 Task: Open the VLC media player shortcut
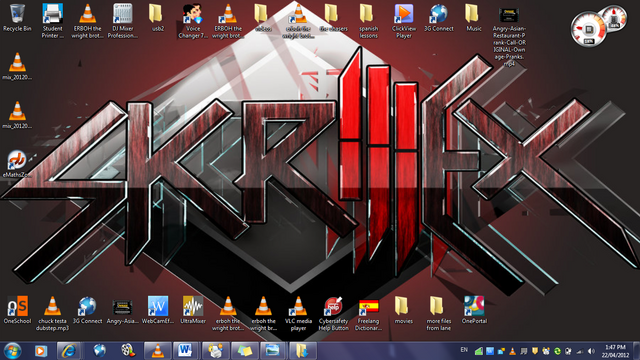(298, 313)
